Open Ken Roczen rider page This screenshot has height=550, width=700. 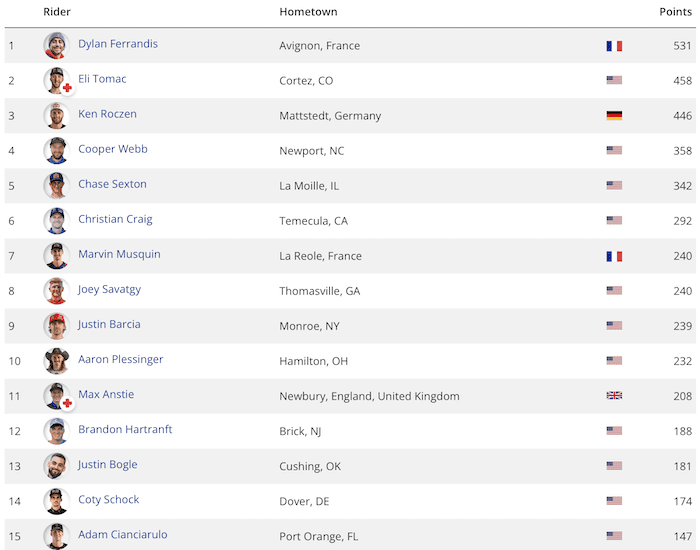click(107, 114)
